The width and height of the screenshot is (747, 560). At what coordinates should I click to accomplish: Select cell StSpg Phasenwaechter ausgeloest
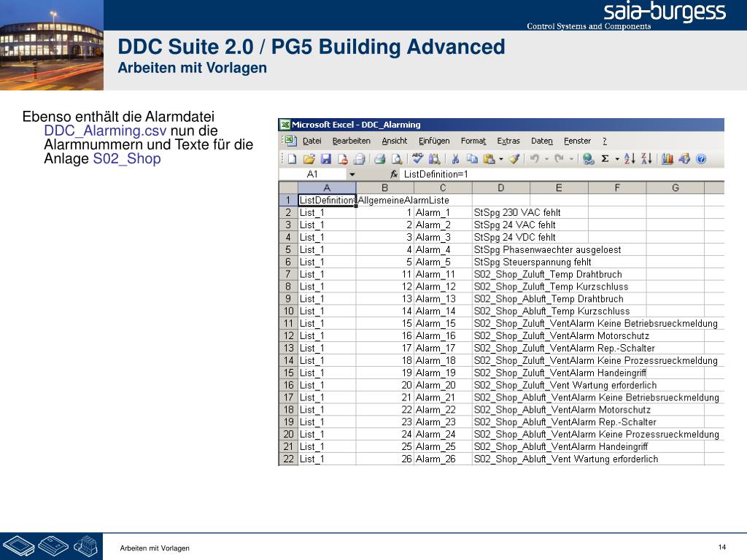pos(501,249)
